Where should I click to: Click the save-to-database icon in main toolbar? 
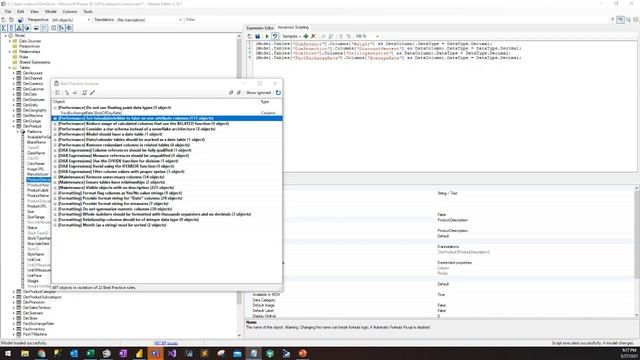(x=20, y=20)
